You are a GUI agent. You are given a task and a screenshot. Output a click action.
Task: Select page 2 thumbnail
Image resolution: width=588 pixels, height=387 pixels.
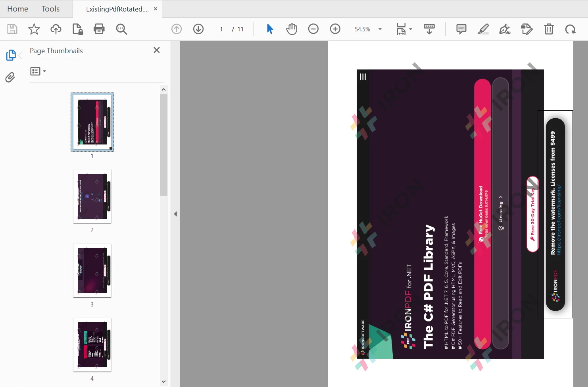92,196
